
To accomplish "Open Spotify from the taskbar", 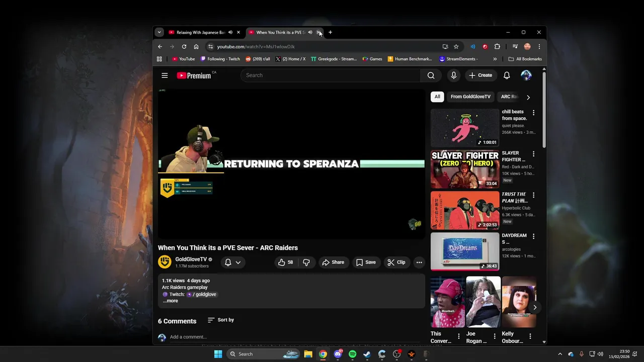I will point(352,354).
